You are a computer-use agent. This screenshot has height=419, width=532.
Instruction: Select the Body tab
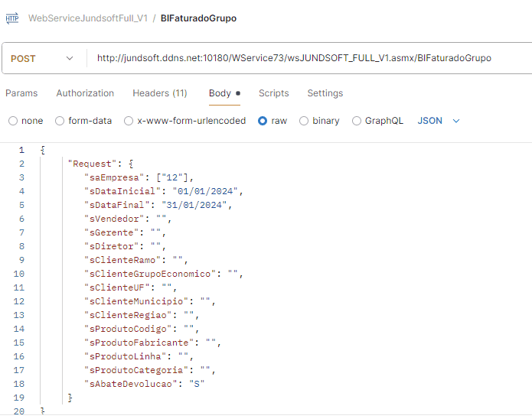click(220, 93)
